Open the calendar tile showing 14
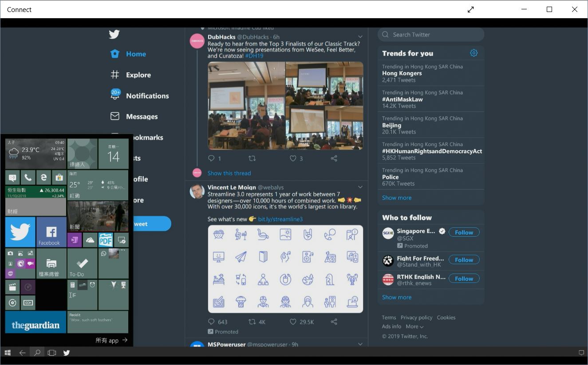 click(113, 154)
